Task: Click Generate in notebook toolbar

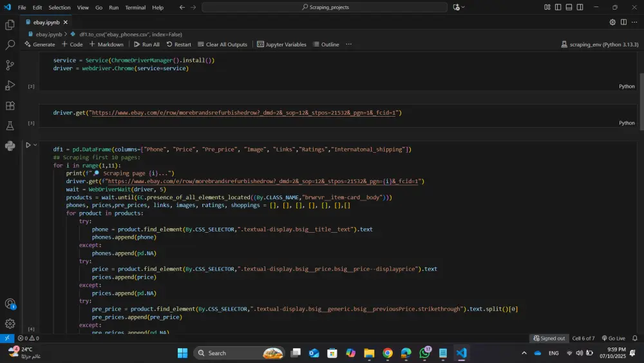Action: click(x=39, y=44)
